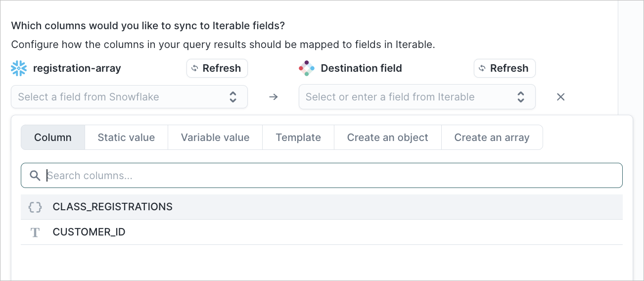The width and height of the screenshot is (644, 281).
Task: Refresh the Destination field list
Action: (505, 68)
